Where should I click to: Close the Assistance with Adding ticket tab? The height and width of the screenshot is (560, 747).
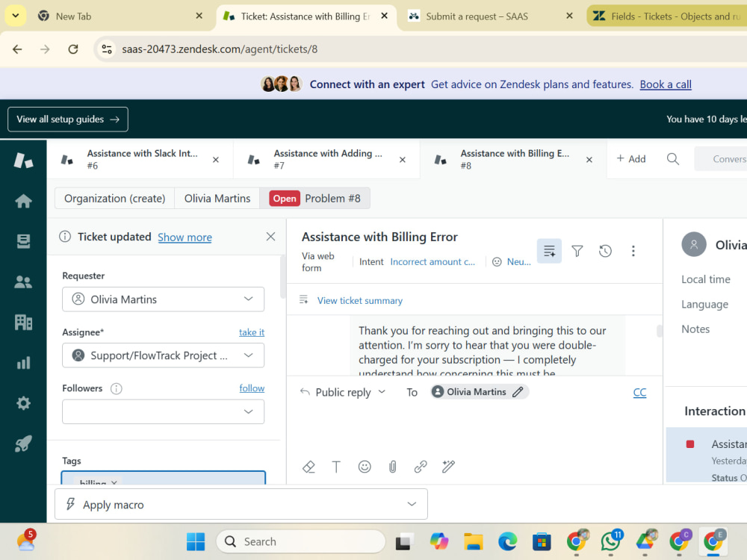[403, 160]
